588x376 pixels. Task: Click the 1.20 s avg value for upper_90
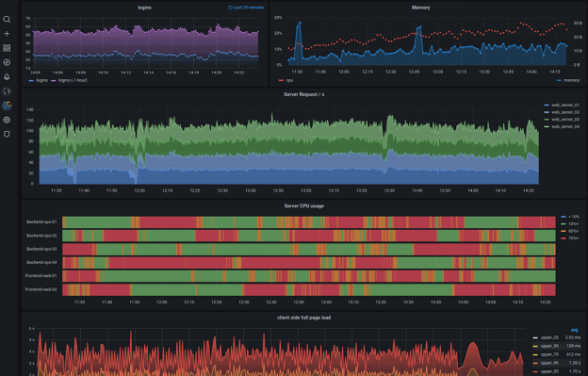[x=575, y=363]
